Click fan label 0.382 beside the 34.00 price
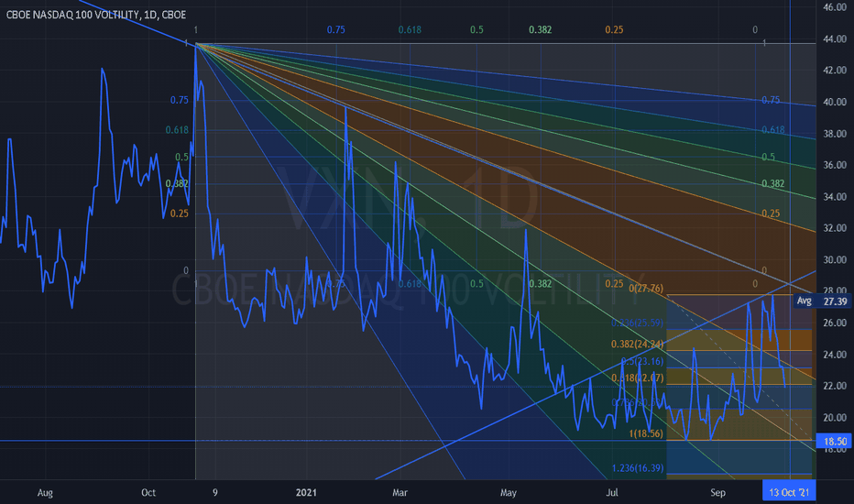This screenshot has height=504, width=854. coord(772,183)
